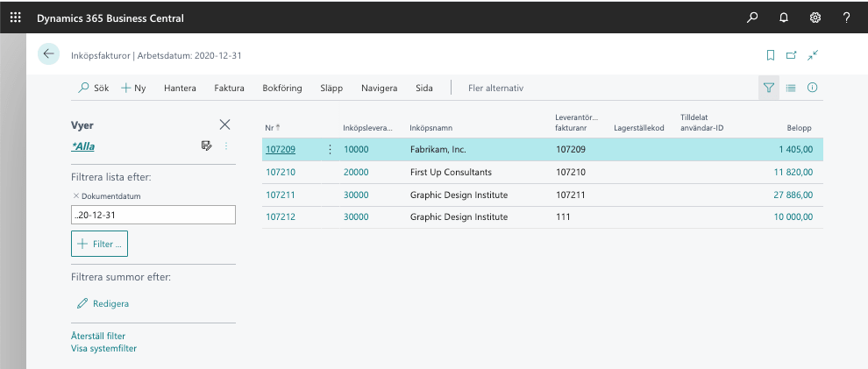
Task: Click vendor 30000 in row 107211
Action: [x=356, y=195]
